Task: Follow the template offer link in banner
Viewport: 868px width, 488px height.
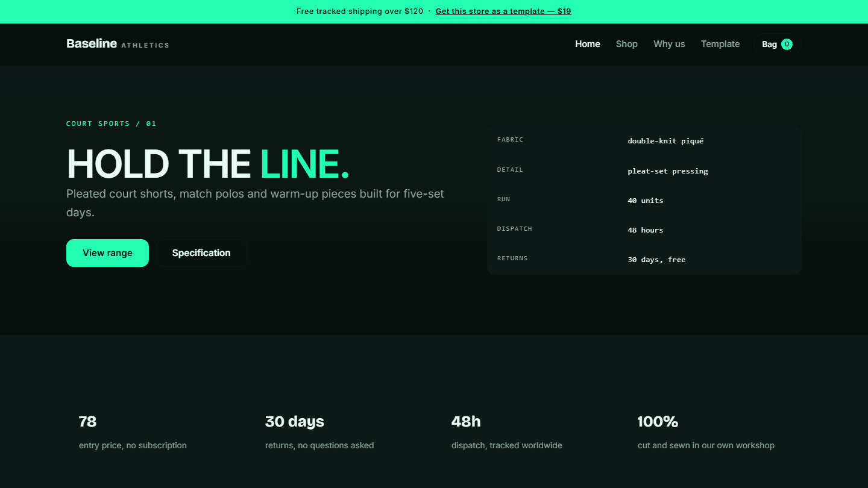Action: point(503,11)
